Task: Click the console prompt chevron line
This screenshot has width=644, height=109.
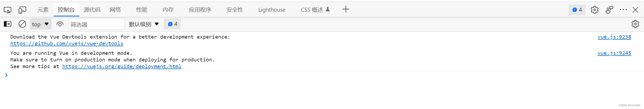Action: tap(322, 75)
